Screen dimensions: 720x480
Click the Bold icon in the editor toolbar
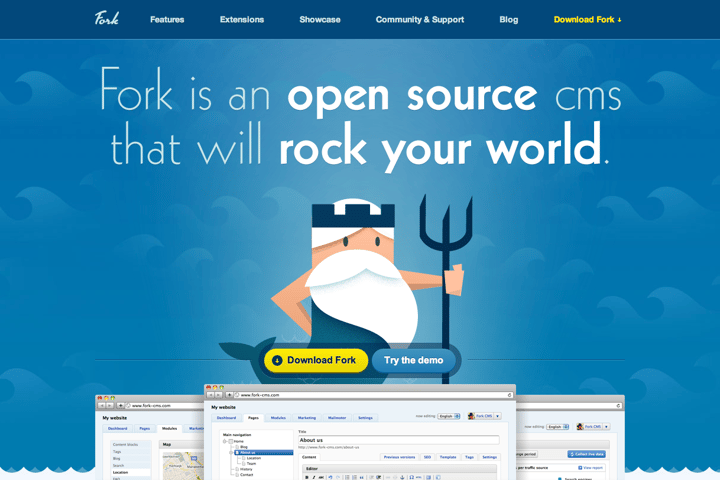(x=307, y=477)
